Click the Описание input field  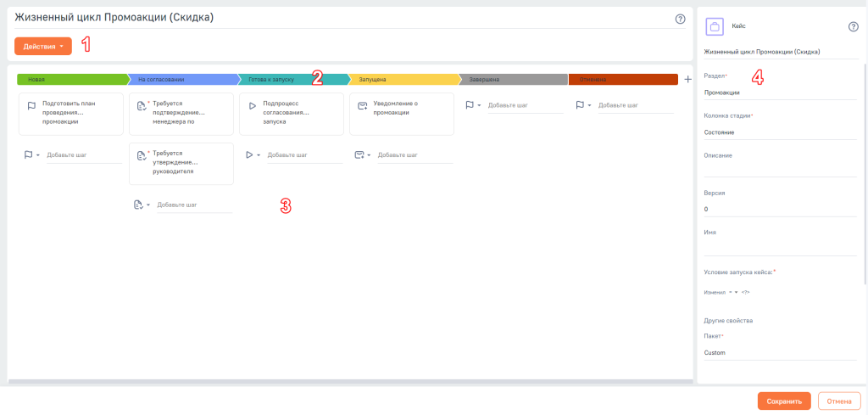tap(780, 171)
